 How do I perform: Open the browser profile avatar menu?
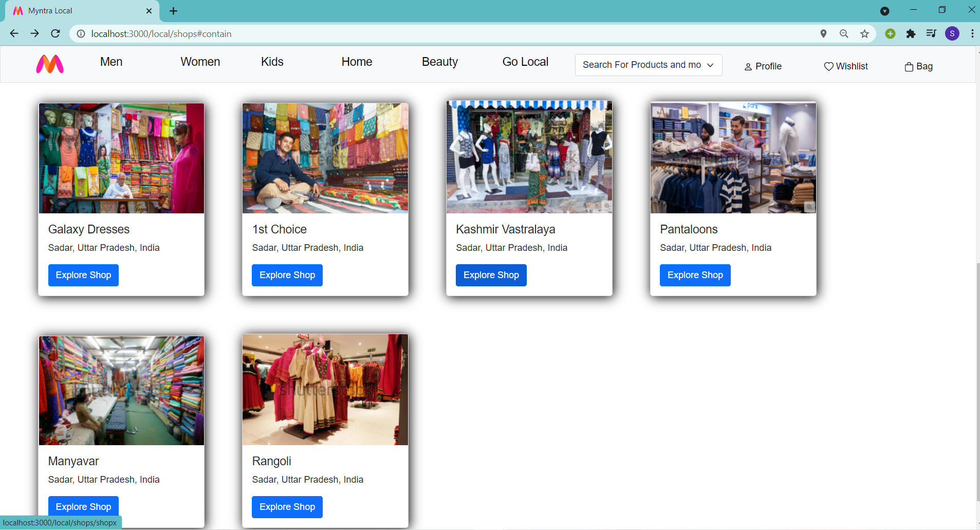tap(952, 33)
